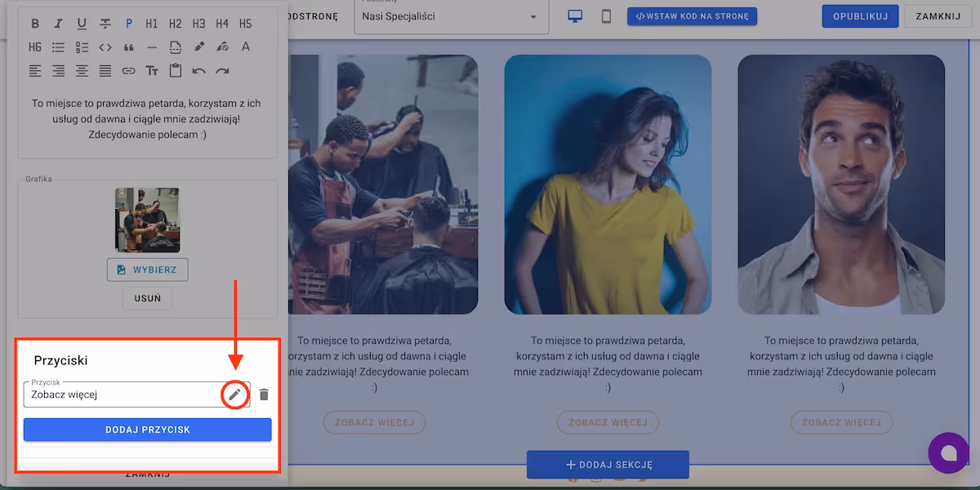Apply italic formatting in the editor
980x490 pixels.
coord(58,24)
